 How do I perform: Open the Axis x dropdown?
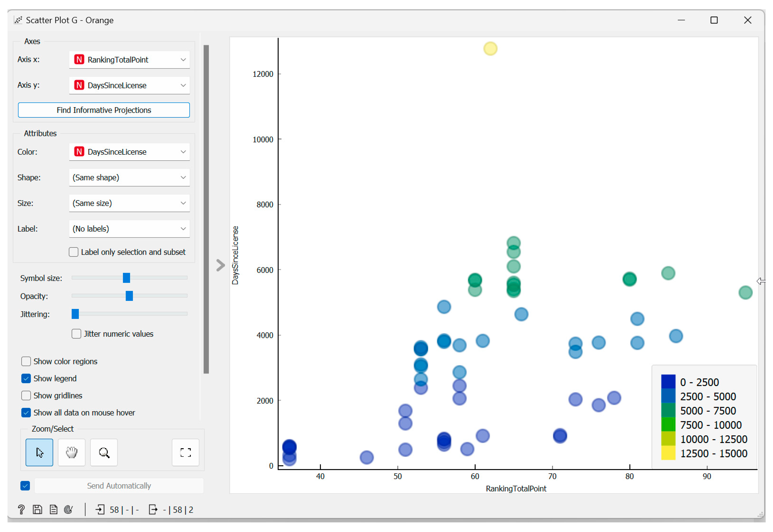(x=129, y=60)
